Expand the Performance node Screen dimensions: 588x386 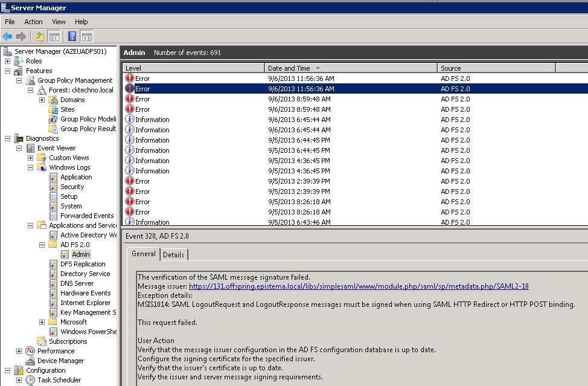(x=19, y=351)
